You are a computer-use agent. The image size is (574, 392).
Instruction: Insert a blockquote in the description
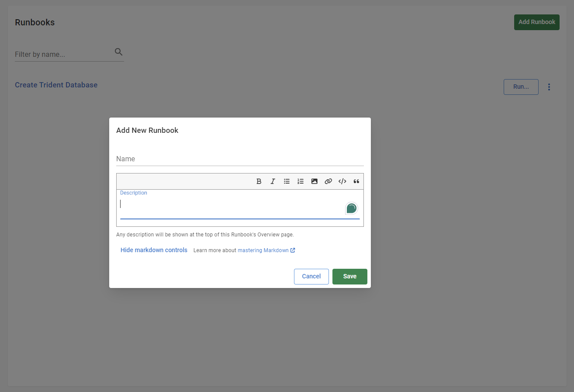pos(356,181)
